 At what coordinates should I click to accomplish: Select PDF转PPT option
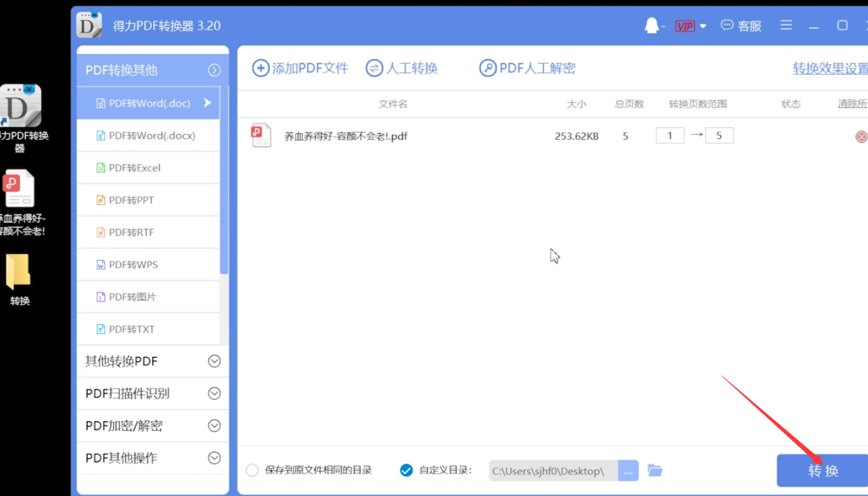tap(148, 200)
